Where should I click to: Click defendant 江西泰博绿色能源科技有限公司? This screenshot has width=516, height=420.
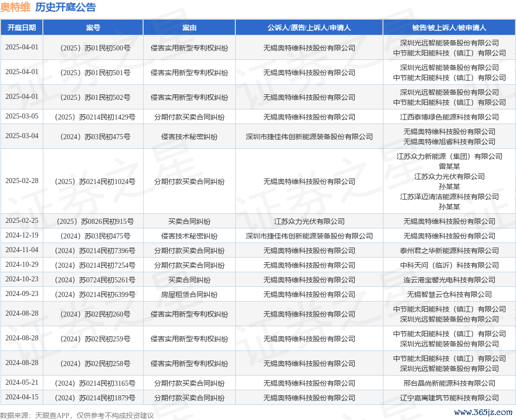(x=449, y=117)
